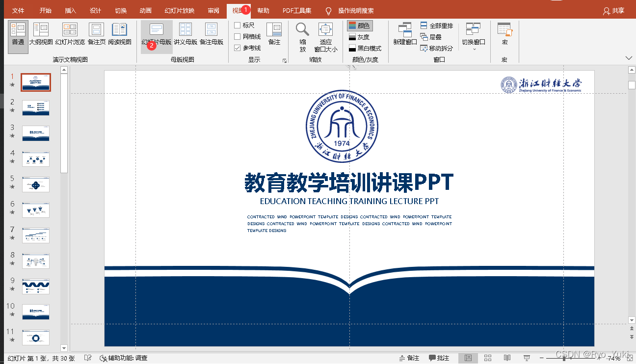The height and width of the screenshot is (364, 636).
Task: Enable the Ruler (标尺) checkbox
Action: click(x=238, y=26)
